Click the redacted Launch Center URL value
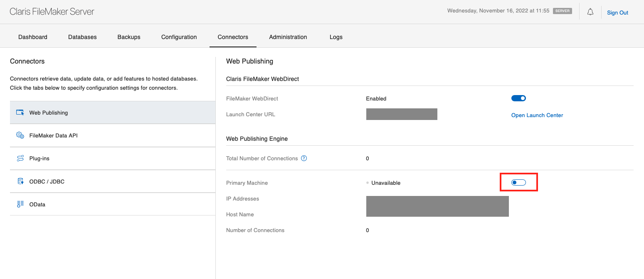The height and width of the screenshot is (279, 644). coord(402,114)
